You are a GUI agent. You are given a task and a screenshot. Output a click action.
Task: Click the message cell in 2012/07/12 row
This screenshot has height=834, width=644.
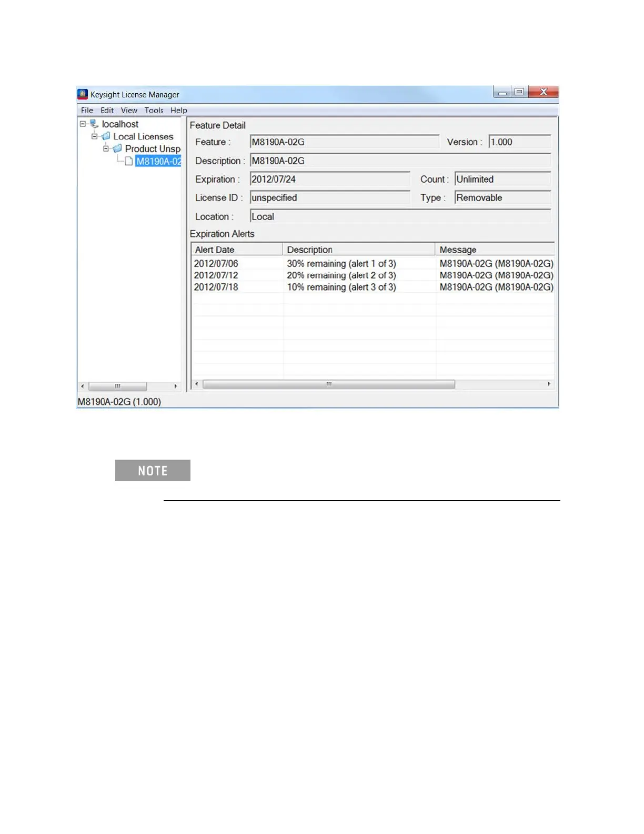(496, 275)
